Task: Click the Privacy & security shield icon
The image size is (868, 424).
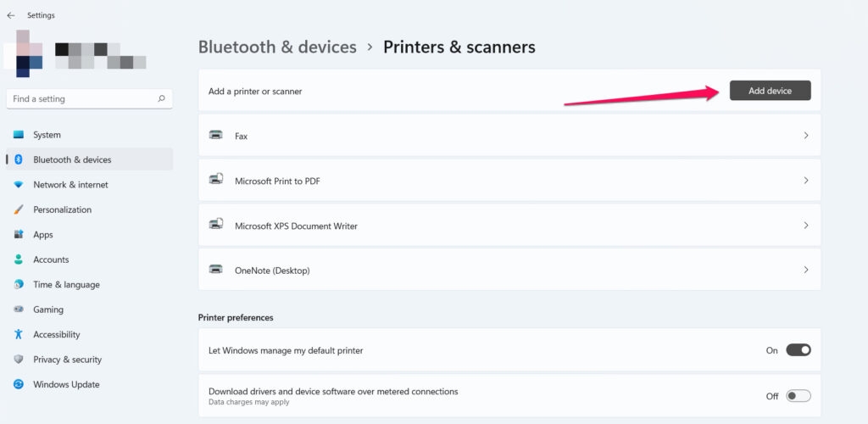Action: [19, 360]
